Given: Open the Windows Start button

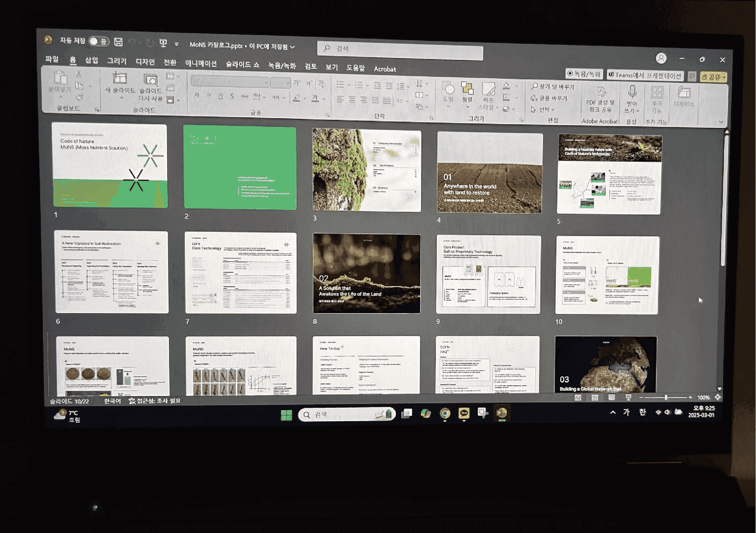Looking at the screenshot, I should (x=286, y=415).
